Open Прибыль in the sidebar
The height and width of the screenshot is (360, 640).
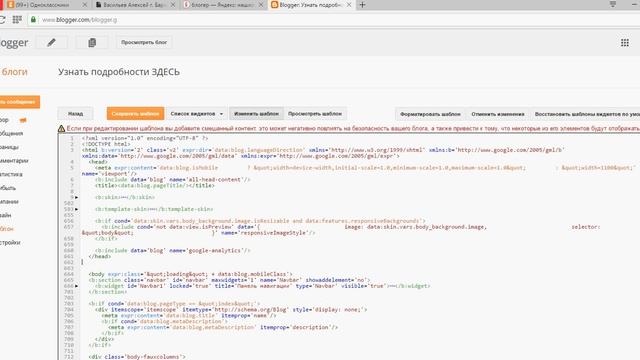pyautogui.click(x=8, y=188)
